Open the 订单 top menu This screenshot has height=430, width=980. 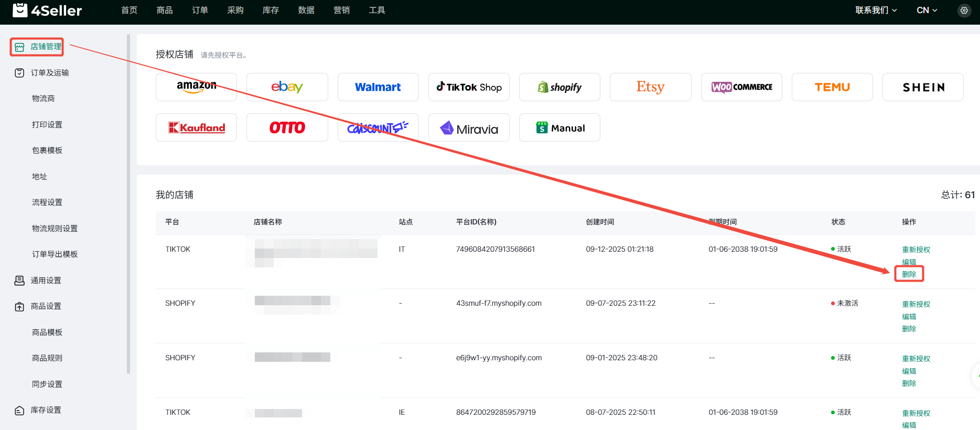200,10
